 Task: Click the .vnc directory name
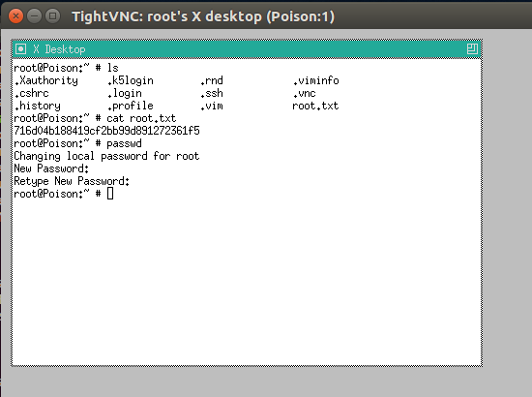pos(305,93)
